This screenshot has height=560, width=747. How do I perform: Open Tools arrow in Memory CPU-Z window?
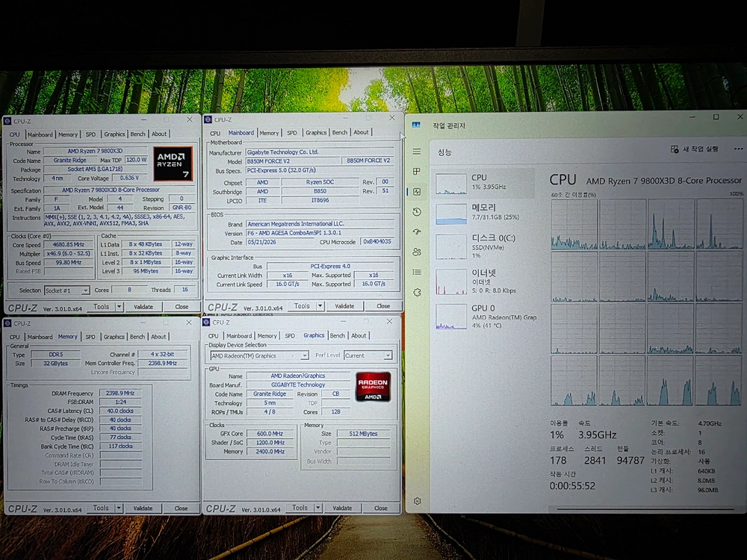(119, 508)
